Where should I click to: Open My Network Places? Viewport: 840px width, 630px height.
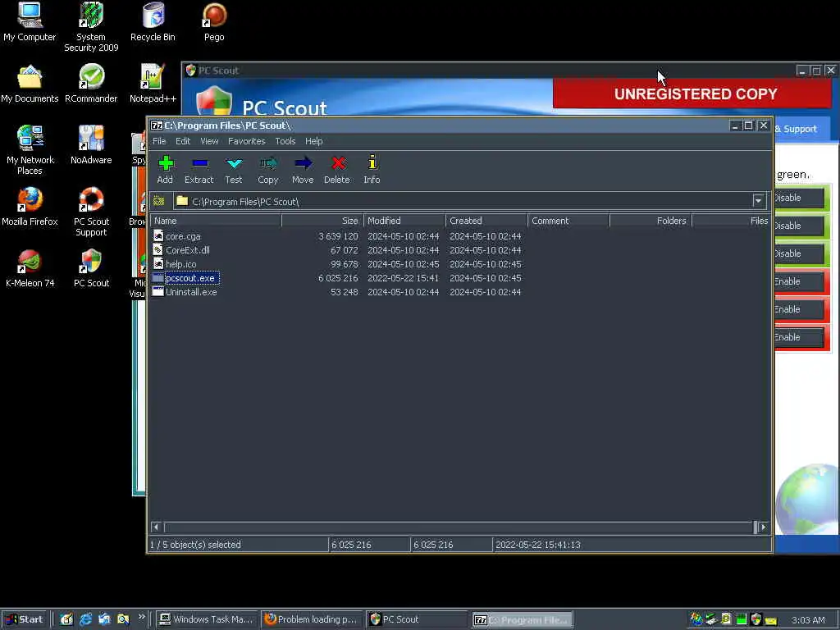pos(30,150)
